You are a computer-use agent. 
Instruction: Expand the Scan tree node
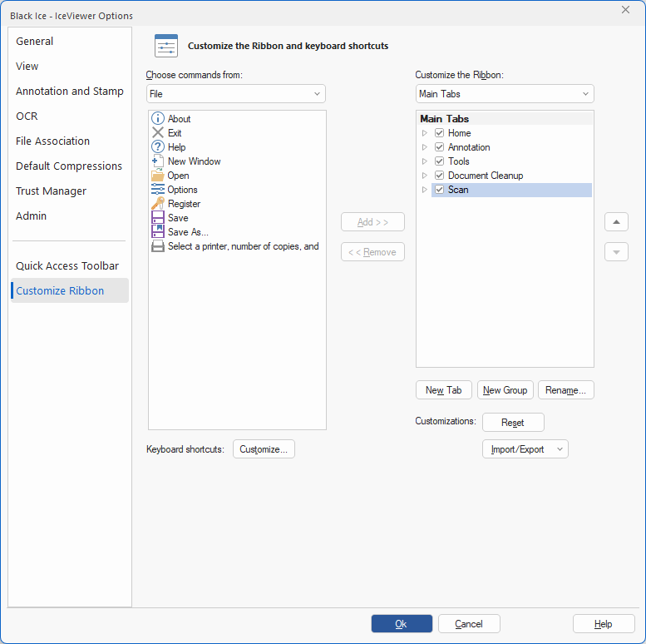tap(424, 189)
